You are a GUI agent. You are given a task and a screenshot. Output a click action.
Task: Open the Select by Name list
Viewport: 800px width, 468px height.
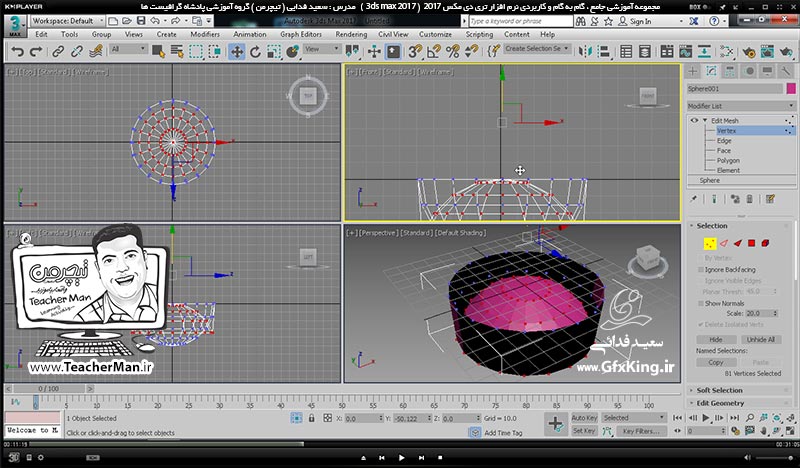point(177,52)
